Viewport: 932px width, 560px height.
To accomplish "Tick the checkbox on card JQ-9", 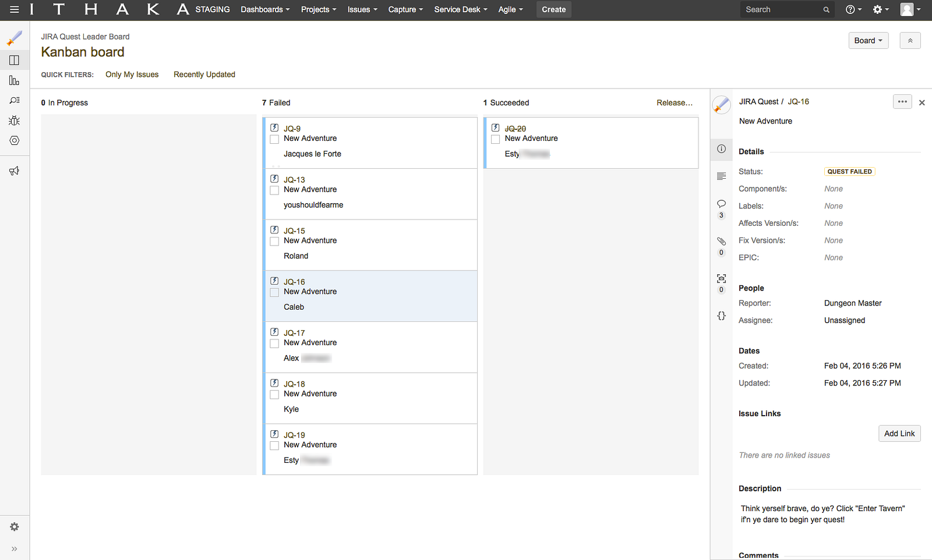I will pyautogui.click(x=274, y=140).
